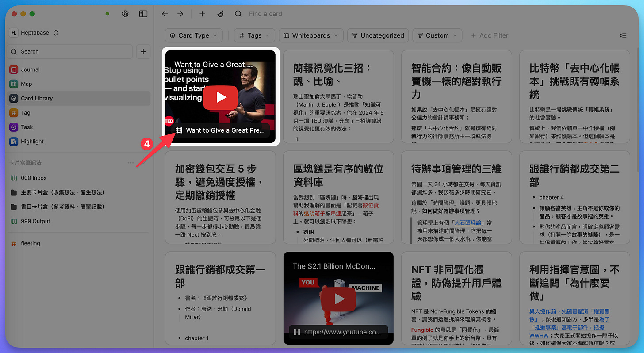Open the Whiteboards filter dropdown
This screenshot has width=644, height=353.
pyautogui.click(x=311, y=35)
